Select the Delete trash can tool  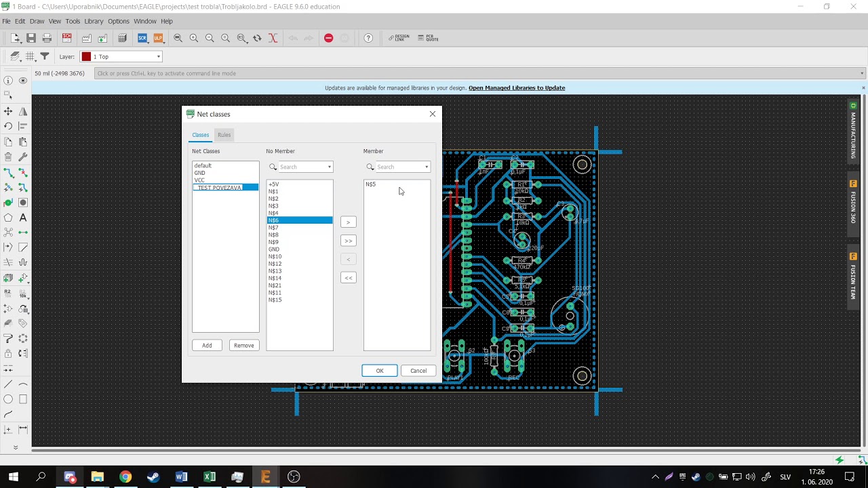(x=8, y=157)
